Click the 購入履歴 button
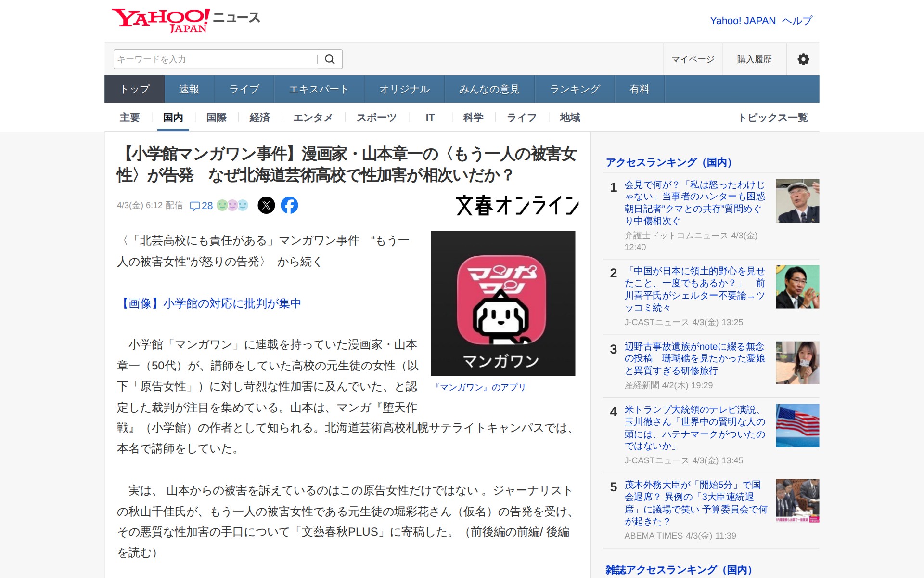This screenshot has height=578, width=924. [753, 59]
